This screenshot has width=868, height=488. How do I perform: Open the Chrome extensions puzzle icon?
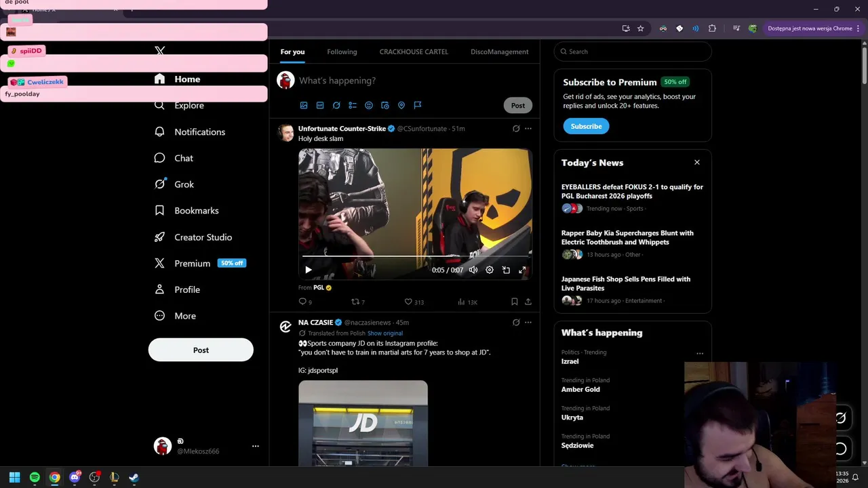tap(712, 28)
